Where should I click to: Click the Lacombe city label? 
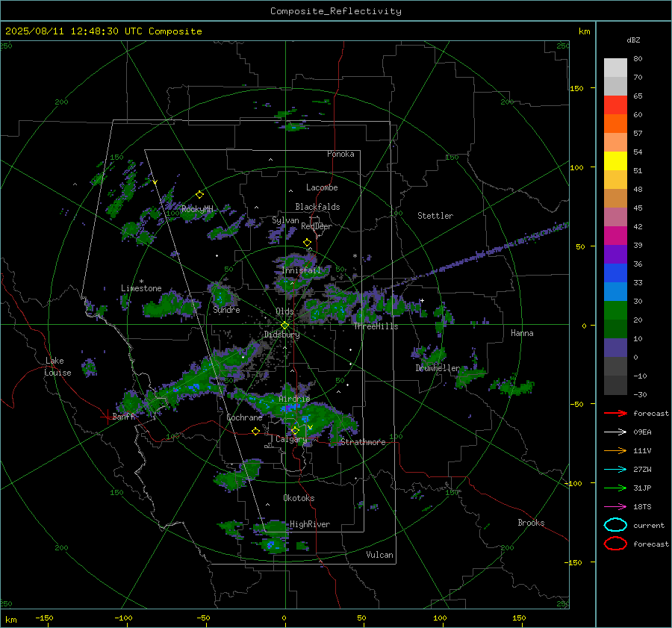point(322,187)
